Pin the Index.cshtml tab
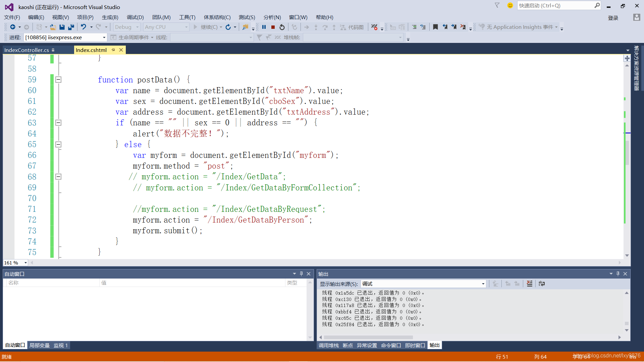The image size is (644, 362). [x=113, y=50]
